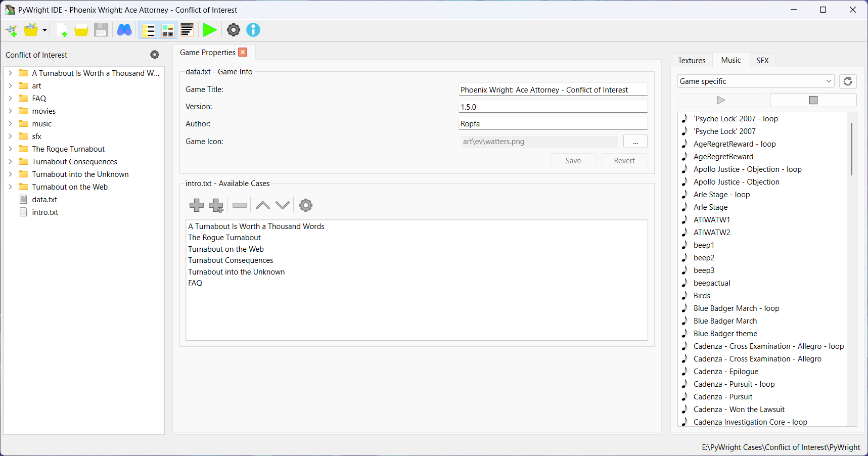Open the Game specific dropdown
868x456 pixels.
[x=756, y=81]
